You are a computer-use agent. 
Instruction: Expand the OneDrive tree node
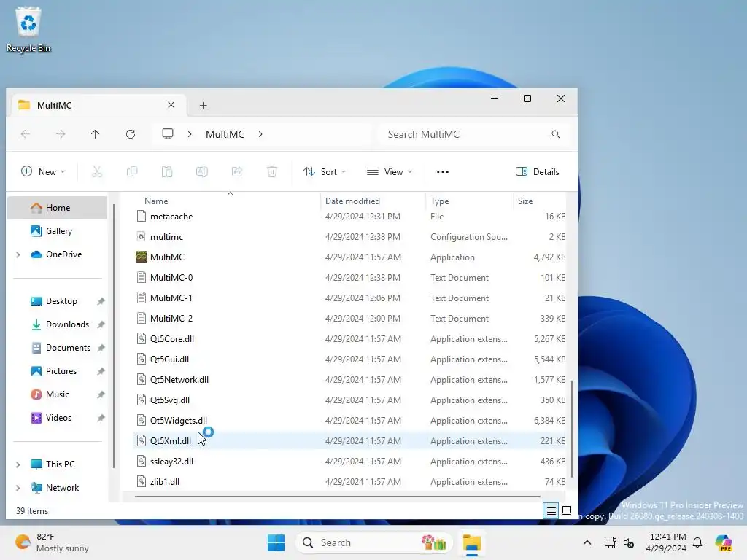pos(18,254)
